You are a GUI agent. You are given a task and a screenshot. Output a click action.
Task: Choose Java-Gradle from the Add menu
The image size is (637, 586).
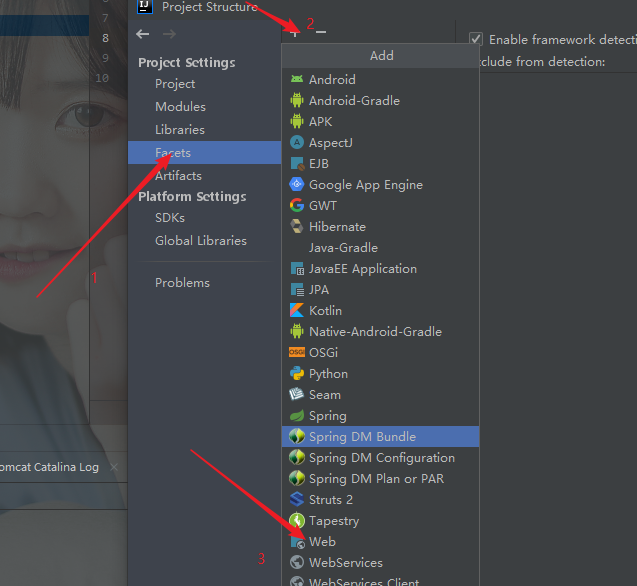[x=380, y=247]
